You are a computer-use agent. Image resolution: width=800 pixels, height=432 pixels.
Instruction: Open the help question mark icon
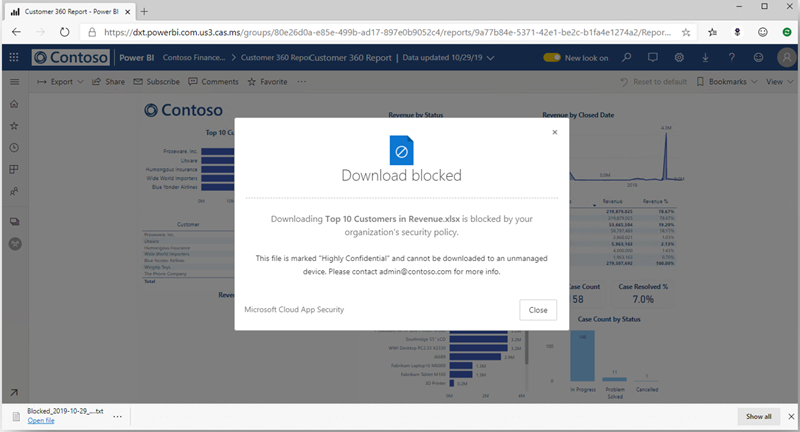pos(732,58)
